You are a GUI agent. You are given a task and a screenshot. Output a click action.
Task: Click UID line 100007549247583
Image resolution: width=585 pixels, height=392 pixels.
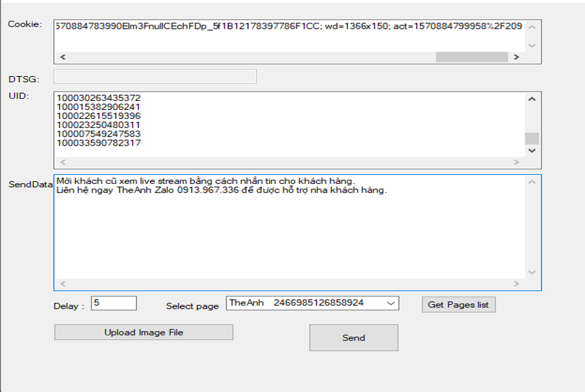point(99,133)
